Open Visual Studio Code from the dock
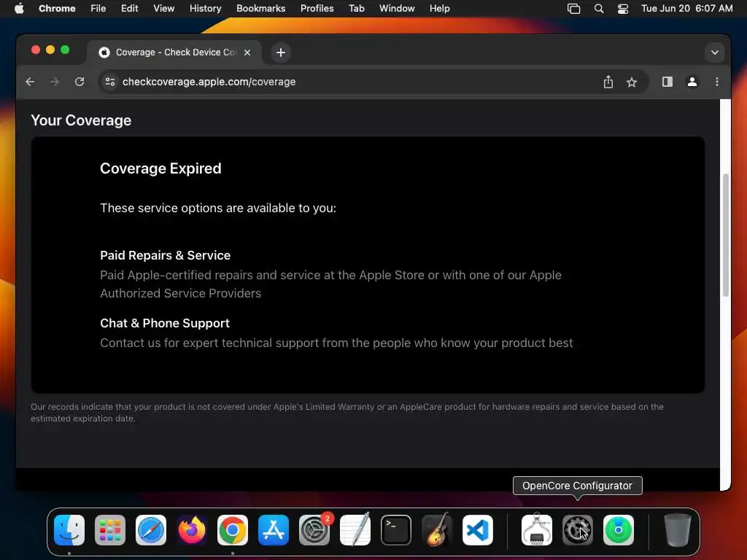Image resolution: width=747 pixels, height=560 pixels. (x=478, y=530)
